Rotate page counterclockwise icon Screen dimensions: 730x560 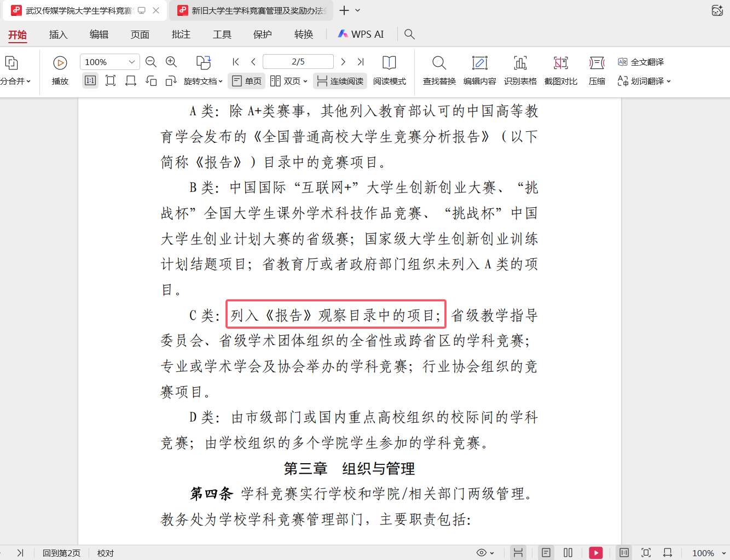pyautogui.click(x=151, y=81)
